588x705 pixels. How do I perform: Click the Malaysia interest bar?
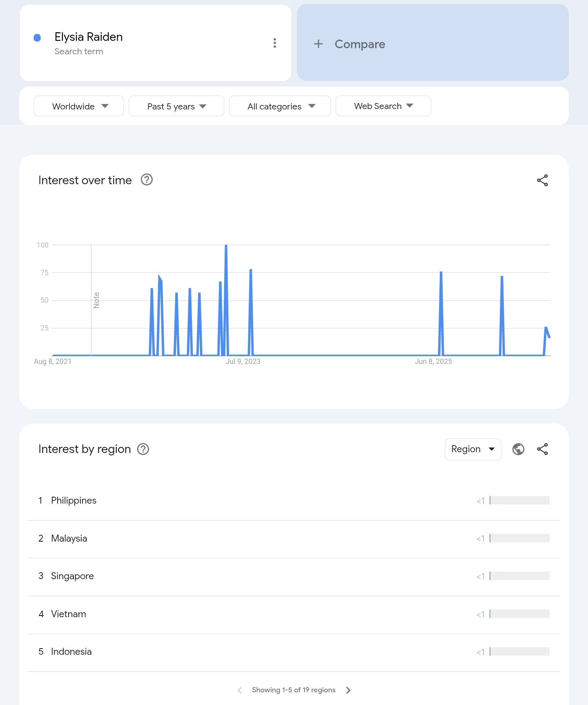(x=519, y=538)
